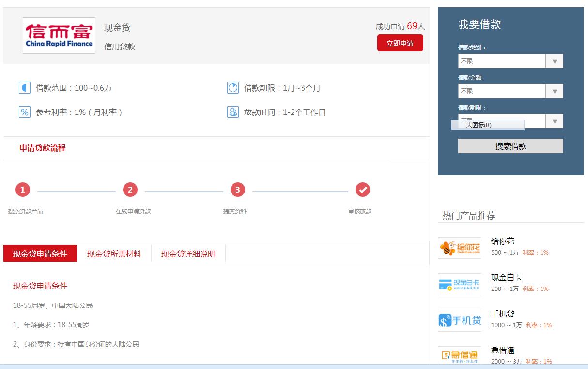Open the 手机贷 product link
The image size is (588, 369).
tap(503, 314)
